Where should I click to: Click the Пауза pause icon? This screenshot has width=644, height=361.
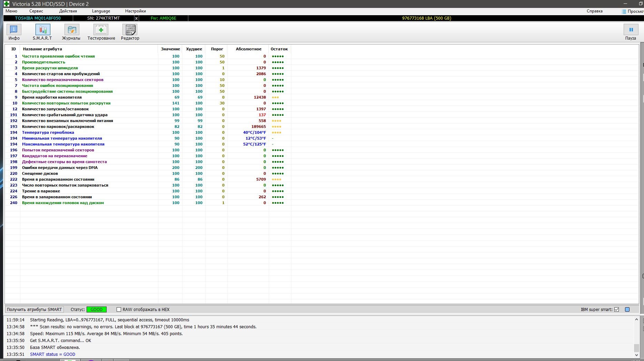pyautogui.click(x=631, y=30)
